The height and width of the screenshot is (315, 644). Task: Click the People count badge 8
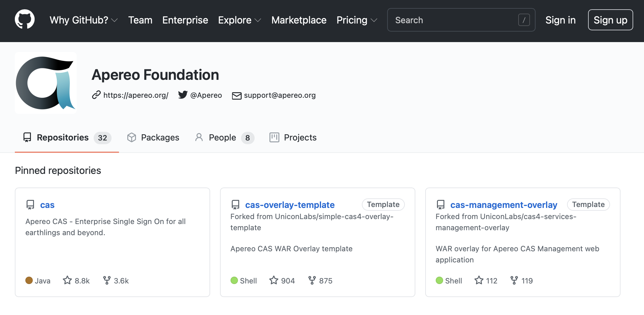point(248,138)
